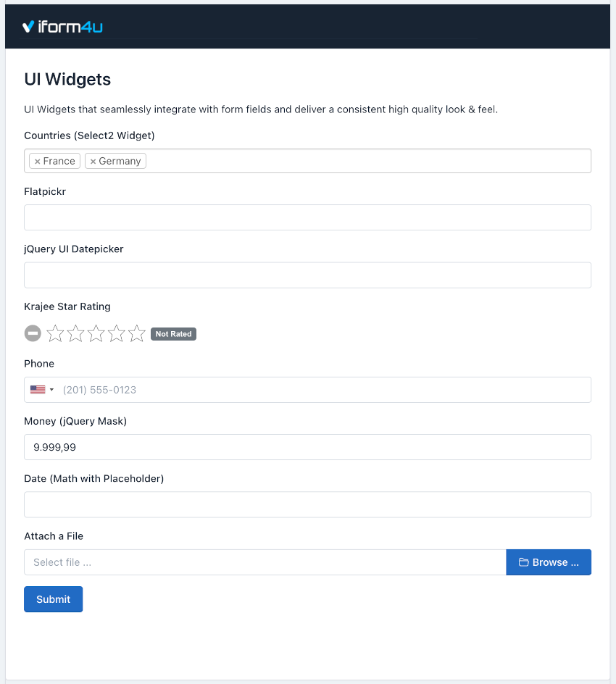Open the jQuery UI Datepicker calendar
This screenshot has width=616, height=684.
pyautogui.click(x=307, y=275)
